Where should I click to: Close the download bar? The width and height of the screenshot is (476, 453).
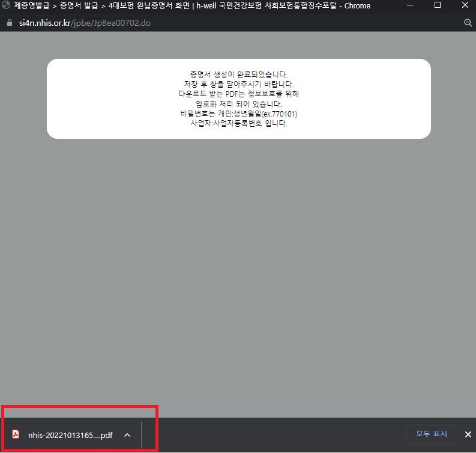(468, 434)
